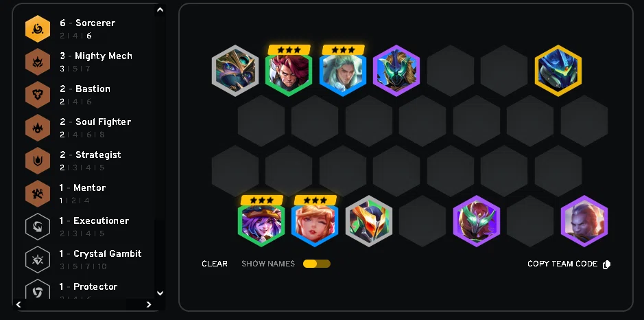The height and width of the screenshot is (320, 644).
Task: Select the orange Sorcerer trait icon
Action: pyautogui.click(x=38, y=29)
